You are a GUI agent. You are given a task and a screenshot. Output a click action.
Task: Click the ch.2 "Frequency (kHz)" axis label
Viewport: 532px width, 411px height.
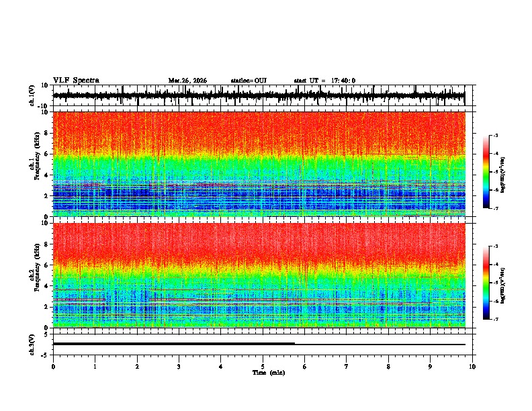(x=37, y=267)
